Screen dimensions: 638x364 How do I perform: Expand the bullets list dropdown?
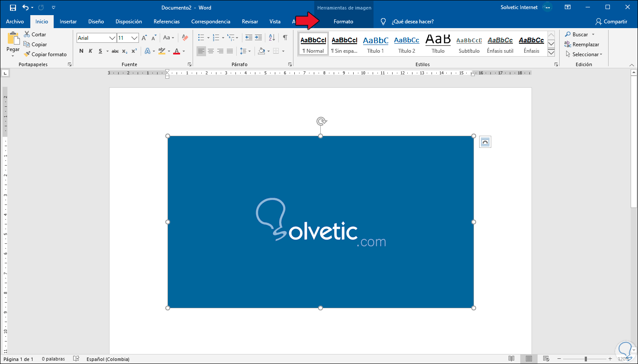coord(208,38)
